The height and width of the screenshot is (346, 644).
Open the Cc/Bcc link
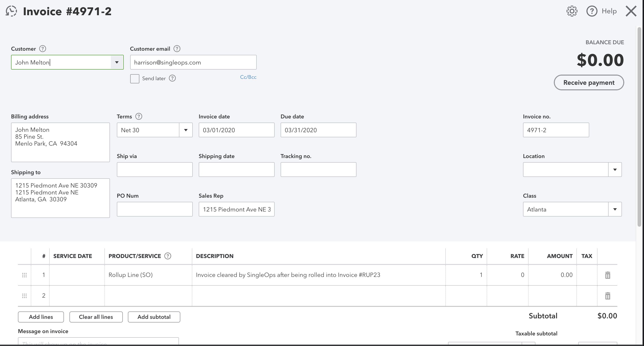pos(248,77)
